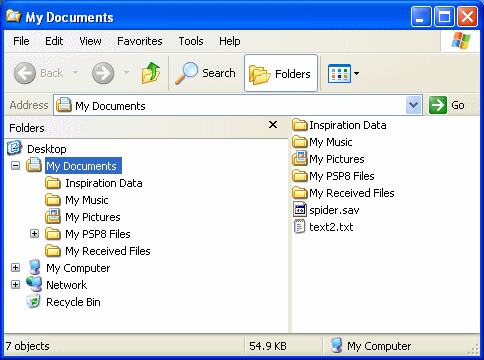This screenshot has width=484, height=360.
Task: Open the Help menu
Action: pos(230,41)
